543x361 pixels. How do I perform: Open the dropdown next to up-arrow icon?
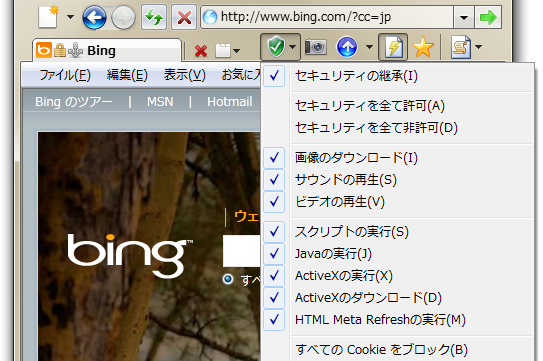(370, 46)
